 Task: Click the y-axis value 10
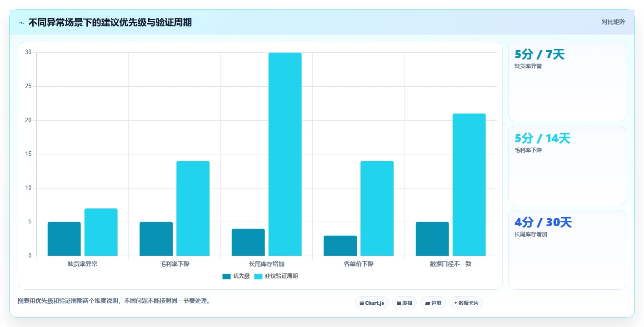pyautogui.click(x=28, y=188)
